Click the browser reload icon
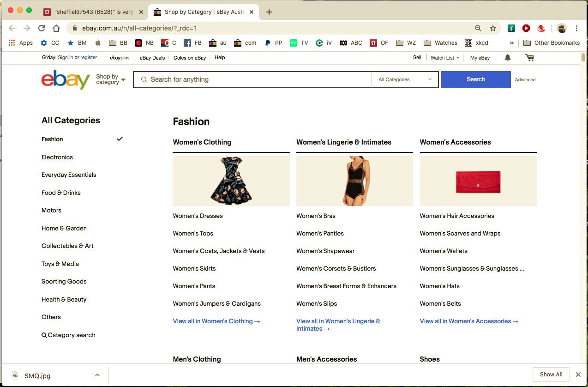 pyautogui.click(x=42, y=28)
